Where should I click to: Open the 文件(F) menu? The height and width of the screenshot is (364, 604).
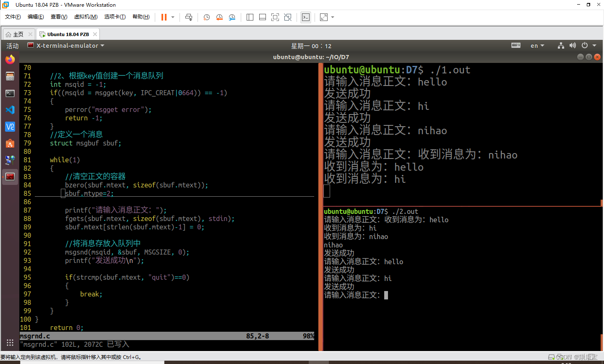coord(13,17)
